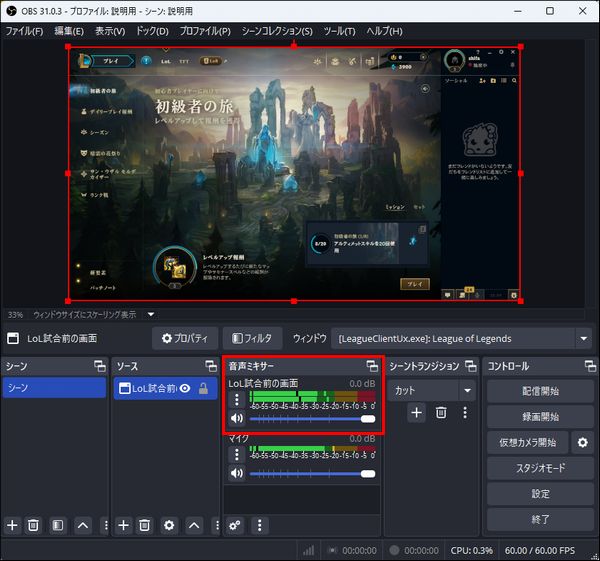Viewport: 600px width, 561px height.
Task: Open advanced audio properties gears icon
Action: pos(235,525)
